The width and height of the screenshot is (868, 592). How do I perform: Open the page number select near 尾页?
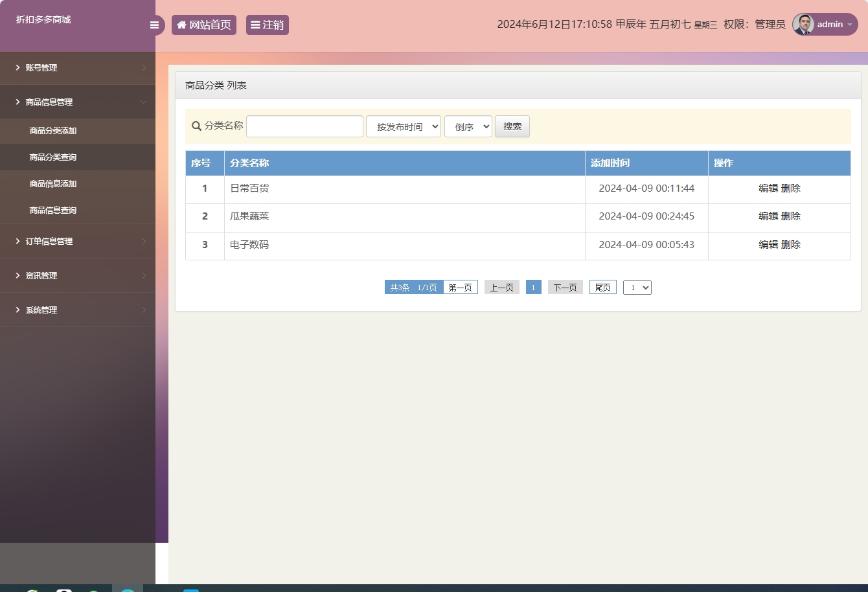[637, 287]
